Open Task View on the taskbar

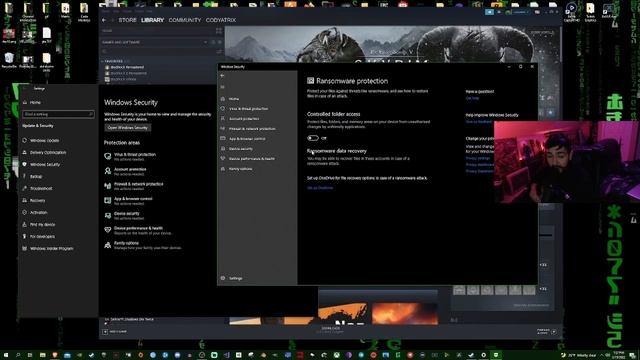pyautogui.click(x=30, y=355)
